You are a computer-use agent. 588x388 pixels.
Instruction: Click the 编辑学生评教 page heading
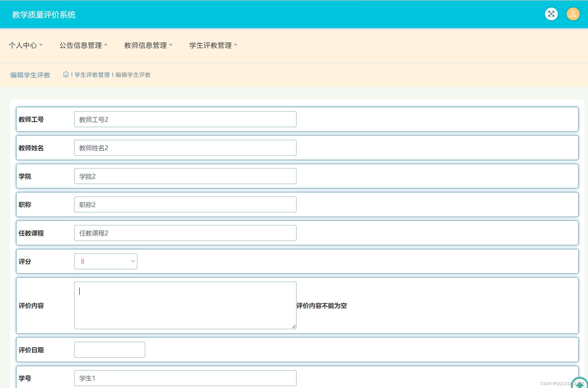tap(30, 75)
